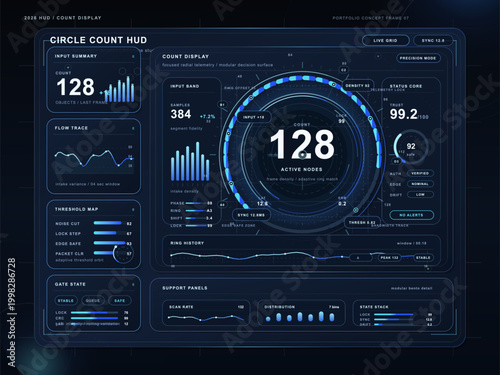
Task: Click the trust gauge showing 92
Action: point(410,147)
